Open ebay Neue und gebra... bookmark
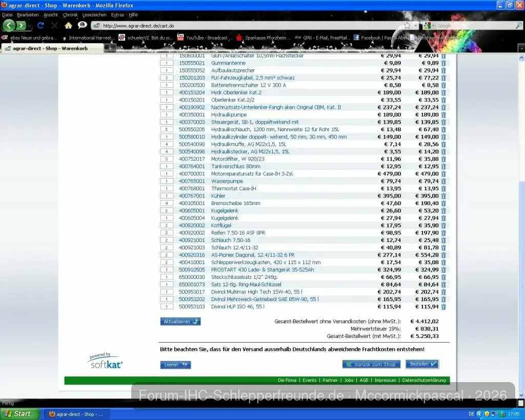The height and width of the screenshot is (420, 525). tap(30, 37)
